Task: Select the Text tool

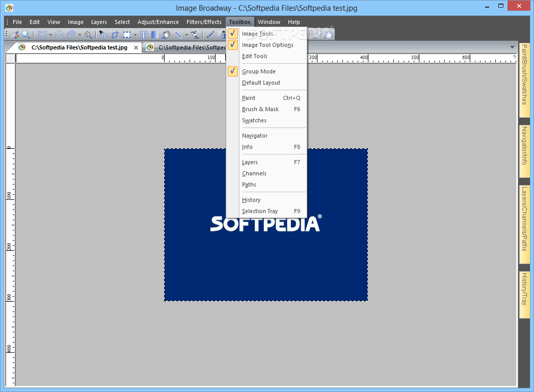Action: coord(143,34)
